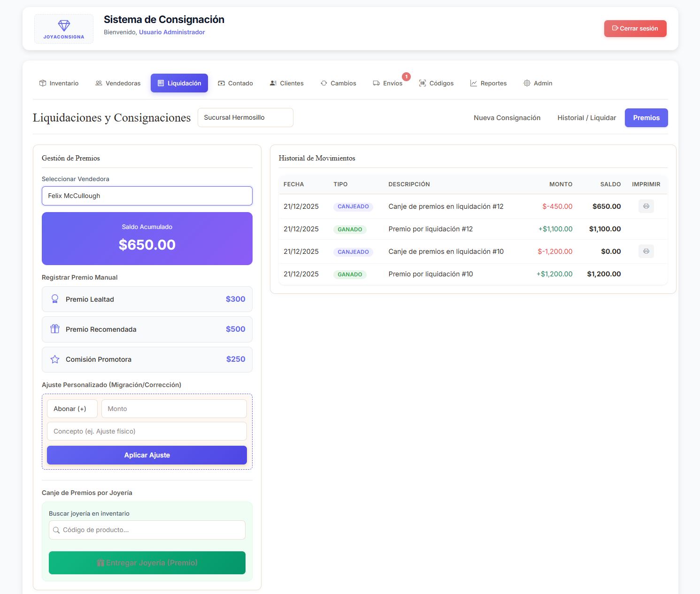Print receipt for liquidación #12 redemption
Image resolution: width=700 pixels, height=594 pixels.
tap(646, 206)
